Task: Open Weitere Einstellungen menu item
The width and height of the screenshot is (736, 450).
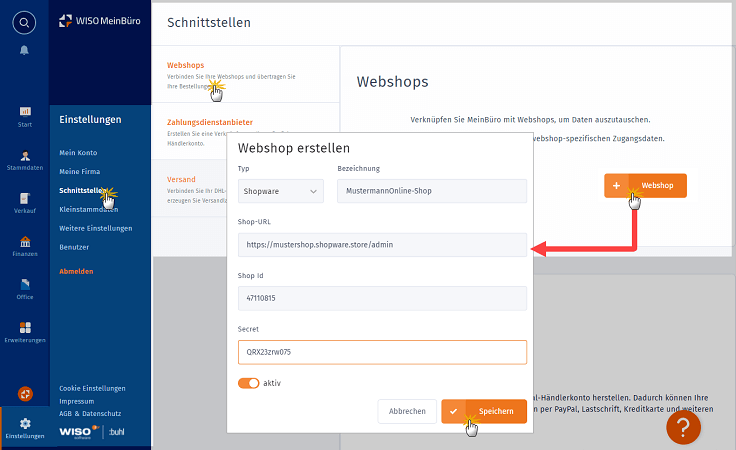Action: coord(96,228)
